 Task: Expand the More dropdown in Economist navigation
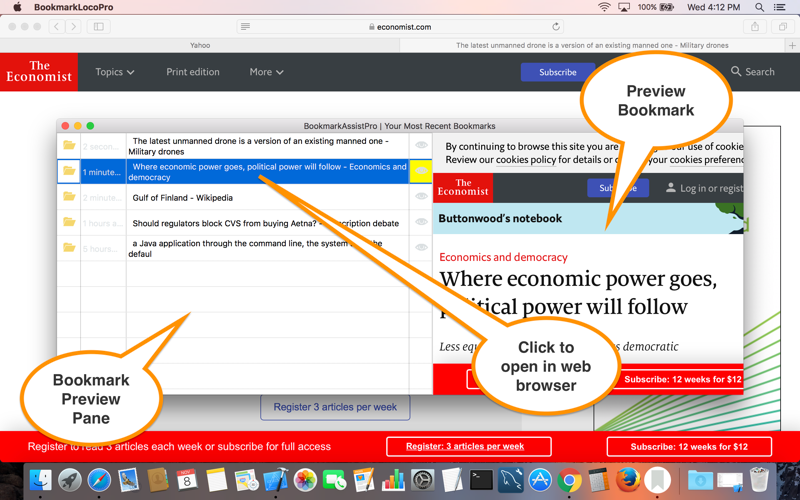[266, 72]
